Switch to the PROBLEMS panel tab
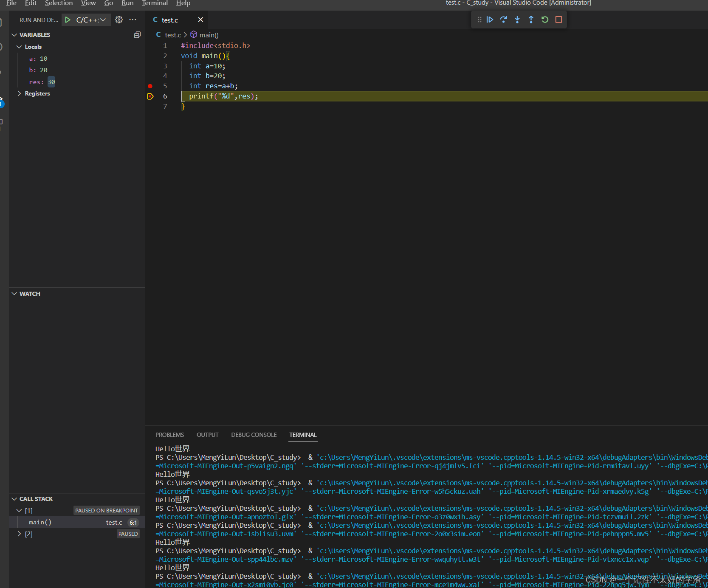The height and width of the screenshot is (588, 708). (169, 435)
